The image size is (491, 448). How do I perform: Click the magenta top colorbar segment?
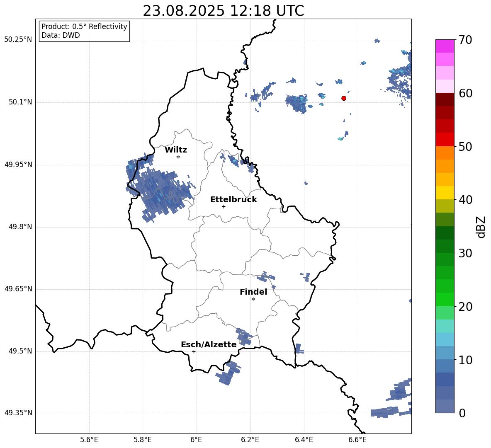click(445, 46)
